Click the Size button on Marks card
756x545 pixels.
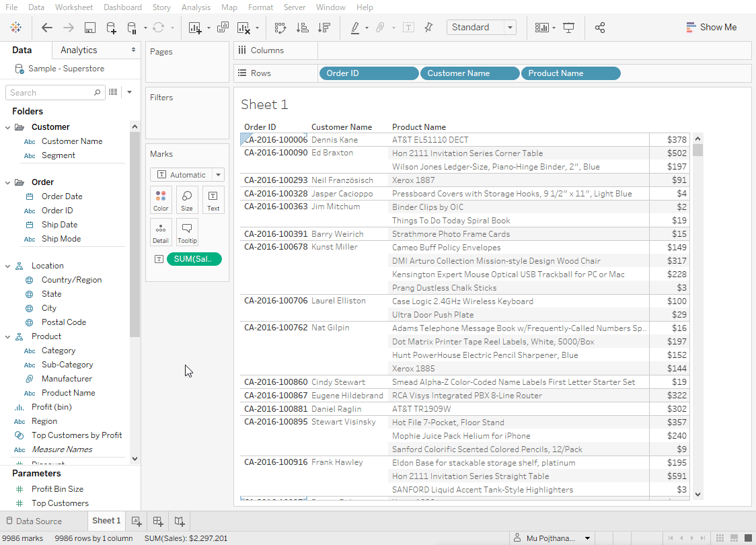coord(186,200)
